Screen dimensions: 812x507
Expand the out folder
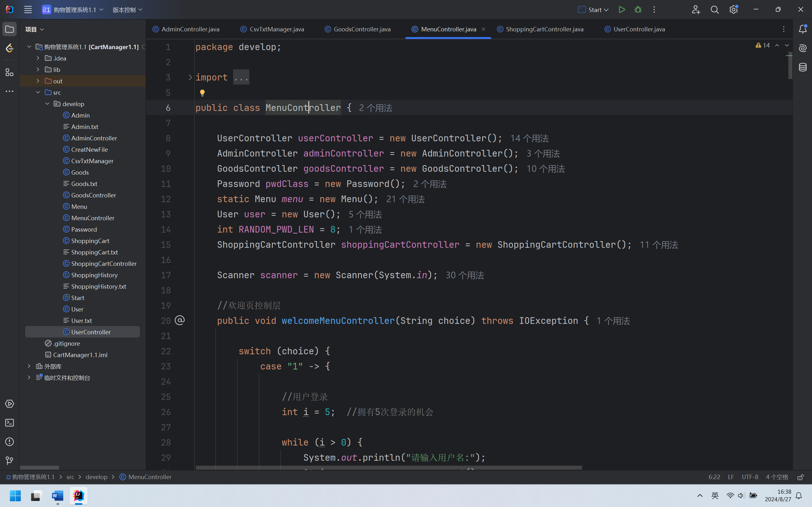(x=38, y=81)
